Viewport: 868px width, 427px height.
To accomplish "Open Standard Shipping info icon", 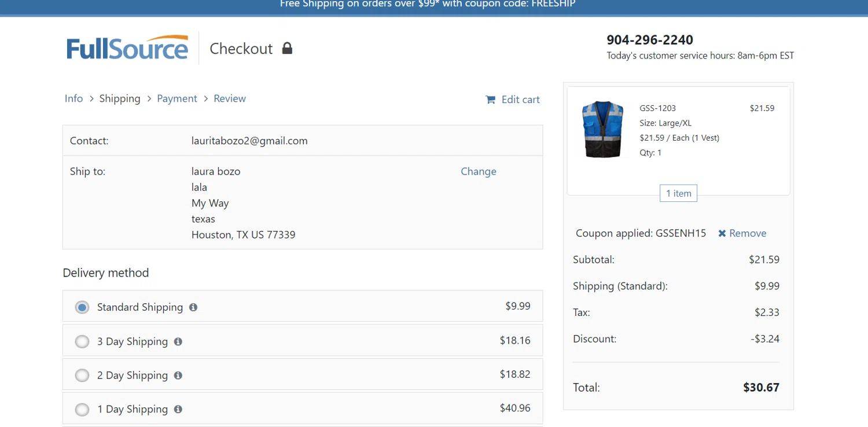I will tap(193, 307).
